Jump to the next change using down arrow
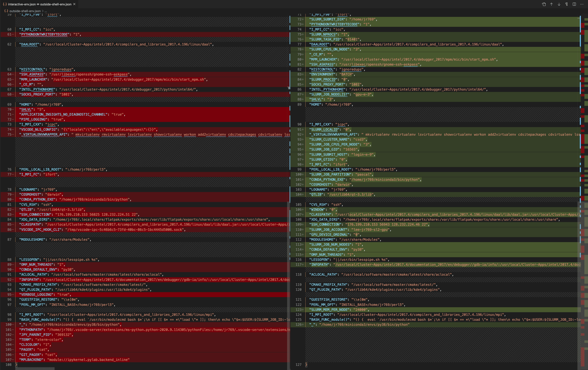The image size is (588, 370). 559,4
